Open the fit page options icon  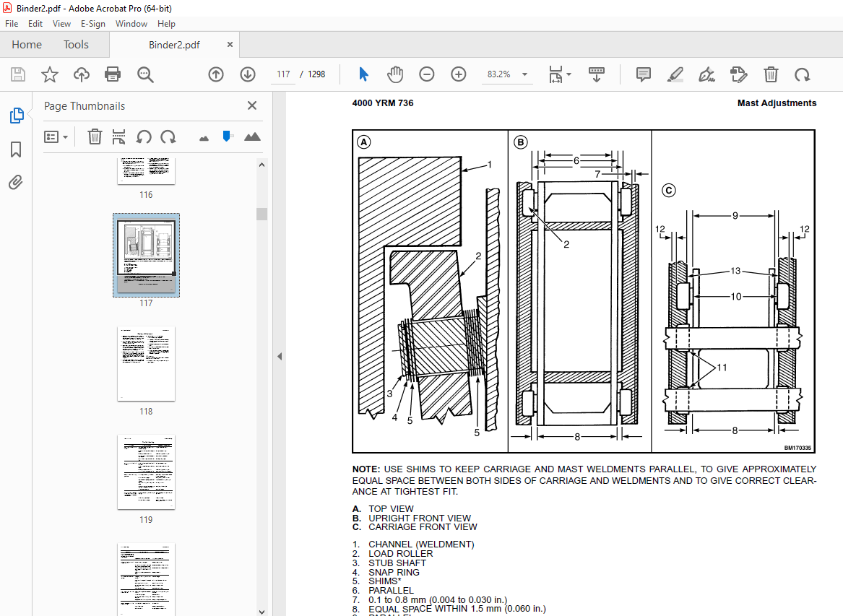[x=555, y=74]
